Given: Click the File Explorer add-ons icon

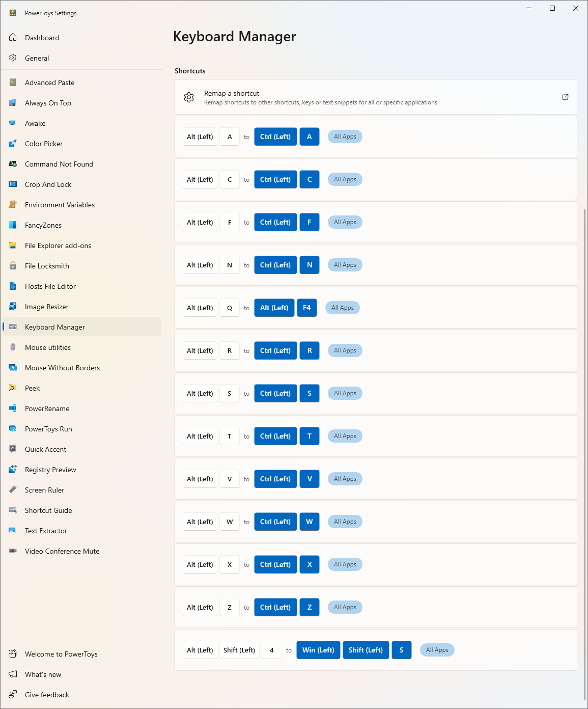Looking at the screenshot, I should pyautogui.click(x=13, y=246).
